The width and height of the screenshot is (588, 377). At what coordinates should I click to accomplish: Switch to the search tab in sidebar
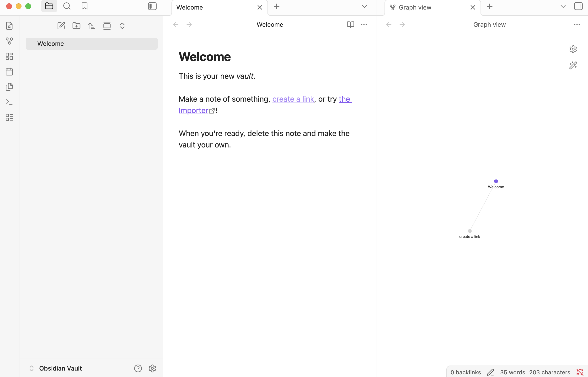click(x=67, y=6)
